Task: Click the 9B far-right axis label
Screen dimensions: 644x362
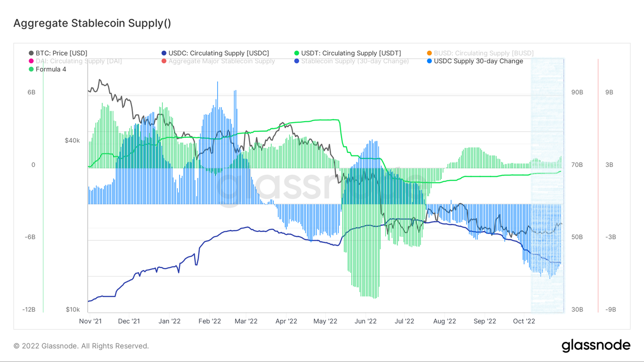Action: pos(609,93)
